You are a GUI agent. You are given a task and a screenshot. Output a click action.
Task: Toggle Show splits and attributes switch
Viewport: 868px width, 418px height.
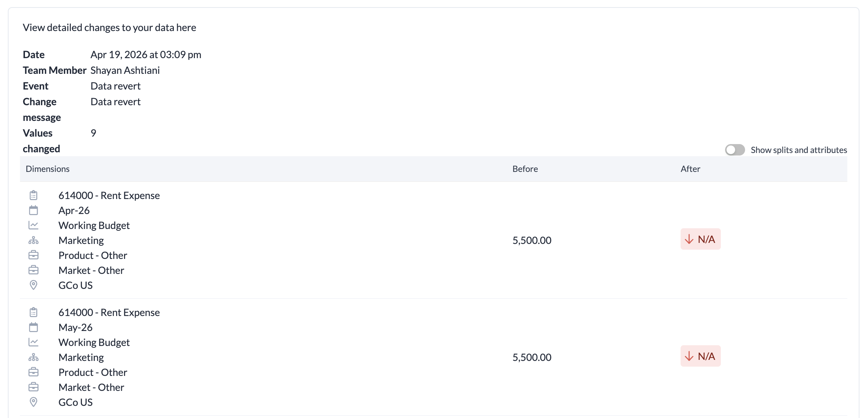(735, 150)
